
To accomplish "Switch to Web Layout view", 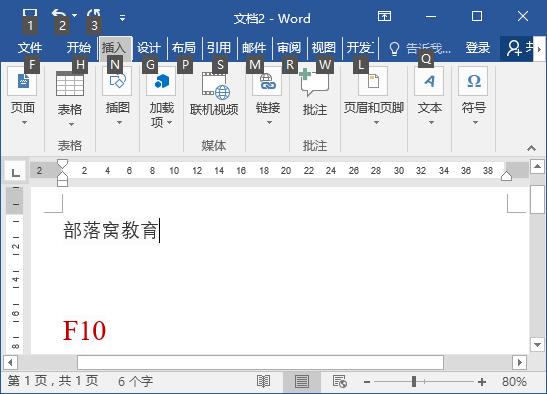I will [x=339, y=381].
